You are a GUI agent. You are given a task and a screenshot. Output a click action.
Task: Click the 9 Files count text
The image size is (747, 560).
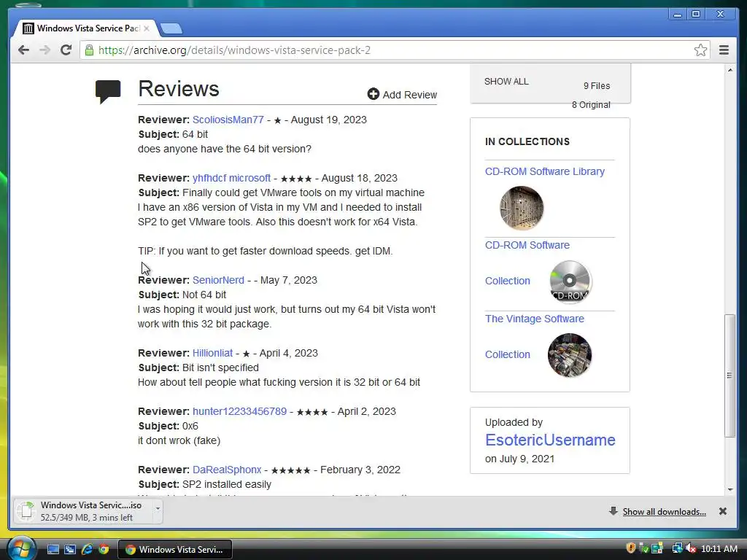[x=597, y=86]
